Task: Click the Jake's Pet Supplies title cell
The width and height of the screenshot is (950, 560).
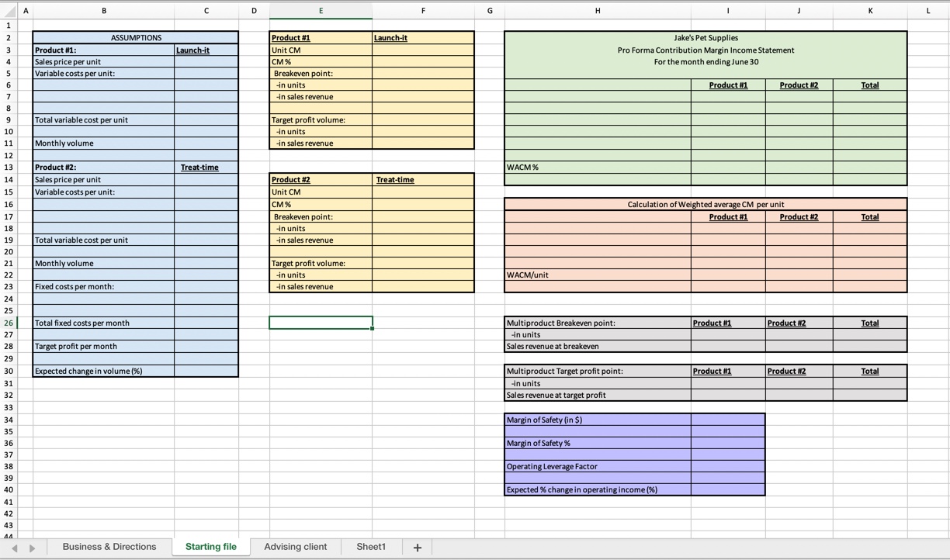Action: pyautogui.click(x=705, y=37)
